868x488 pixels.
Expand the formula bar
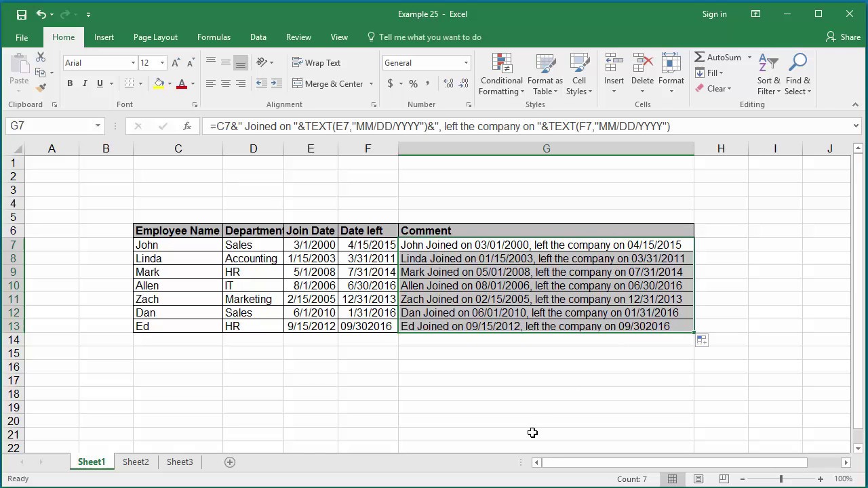[856, 126]
